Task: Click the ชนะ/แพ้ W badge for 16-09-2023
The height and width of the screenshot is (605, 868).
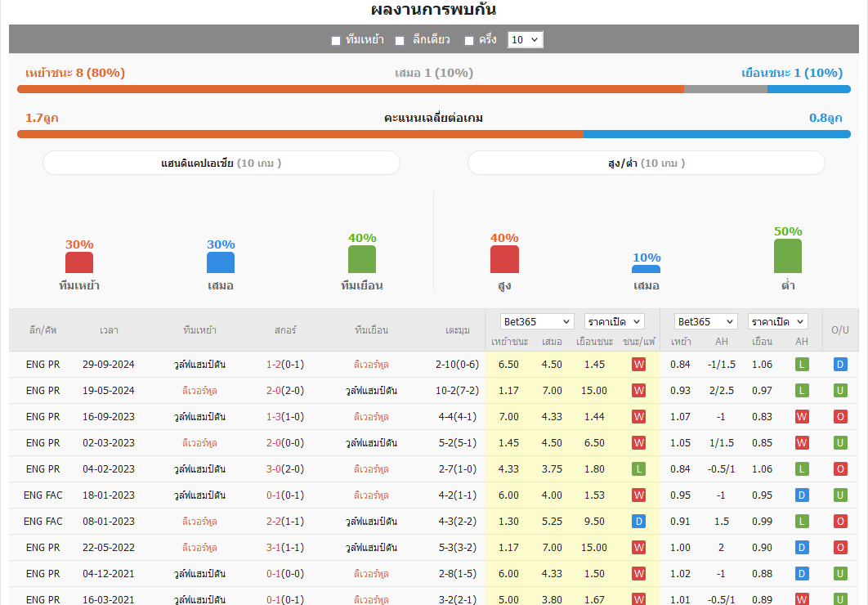Action: pyautogui.click(x=639, y=416)
